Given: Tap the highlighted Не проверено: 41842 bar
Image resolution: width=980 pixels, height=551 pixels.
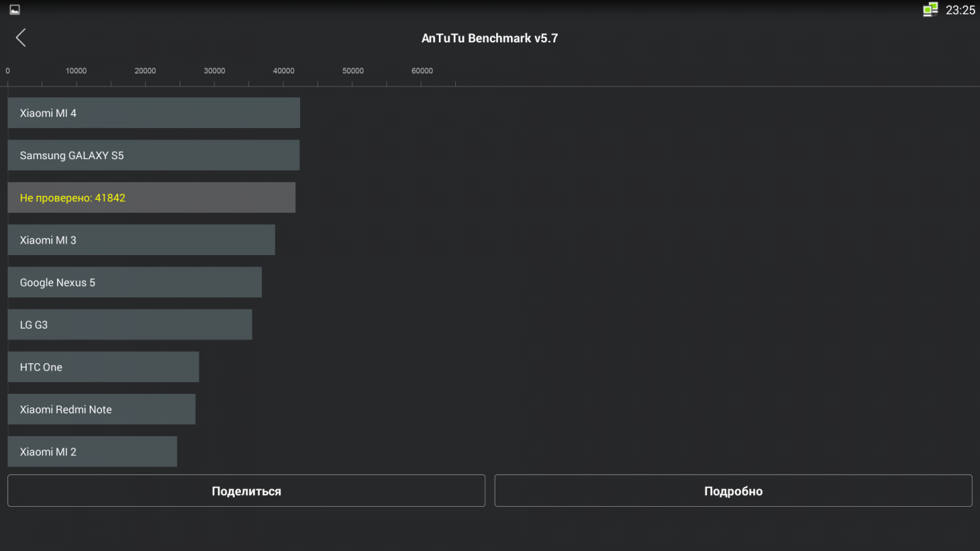Looking at the screenshot, I should point(151,198).
